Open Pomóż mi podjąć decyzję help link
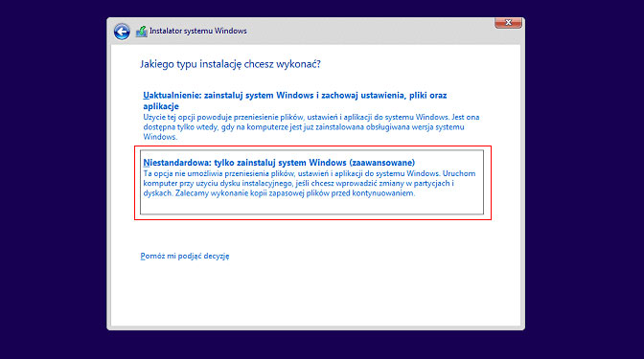The height and width of the screenshot is (359, 644). pyautogui.click(x=185, y=256)
